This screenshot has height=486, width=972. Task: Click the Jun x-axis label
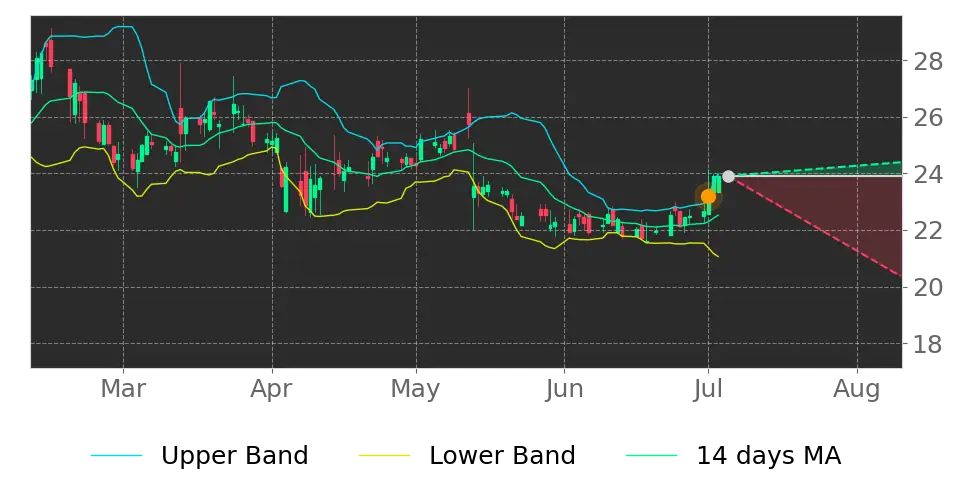click(x=565, y=389)
